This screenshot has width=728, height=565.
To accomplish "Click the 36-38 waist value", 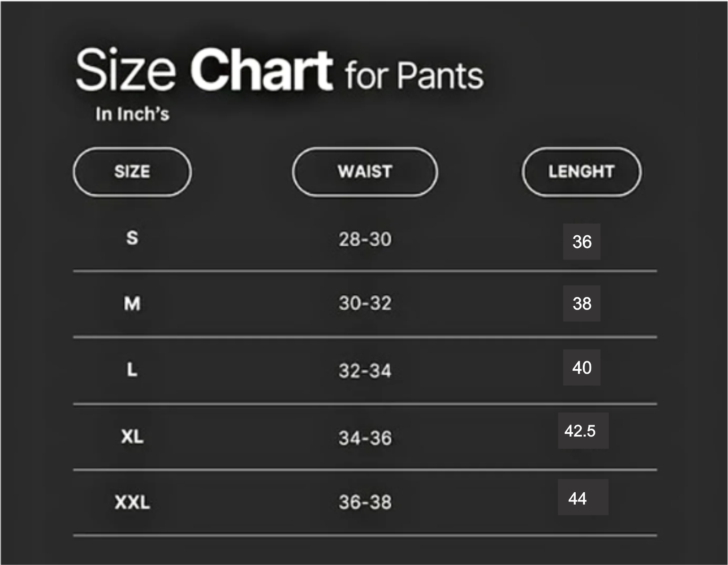I will click(x=365, y=502).
